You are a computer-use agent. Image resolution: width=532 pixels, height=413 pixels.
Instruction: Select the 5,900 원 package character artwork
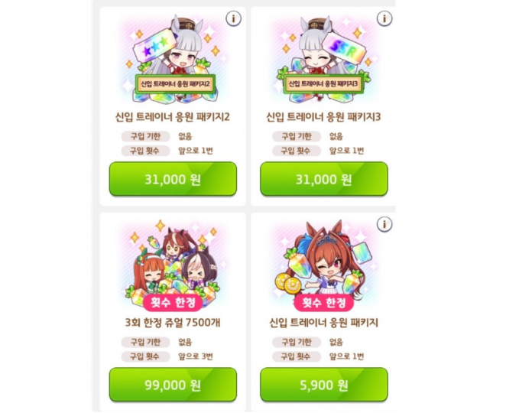(x=324, y=263)
